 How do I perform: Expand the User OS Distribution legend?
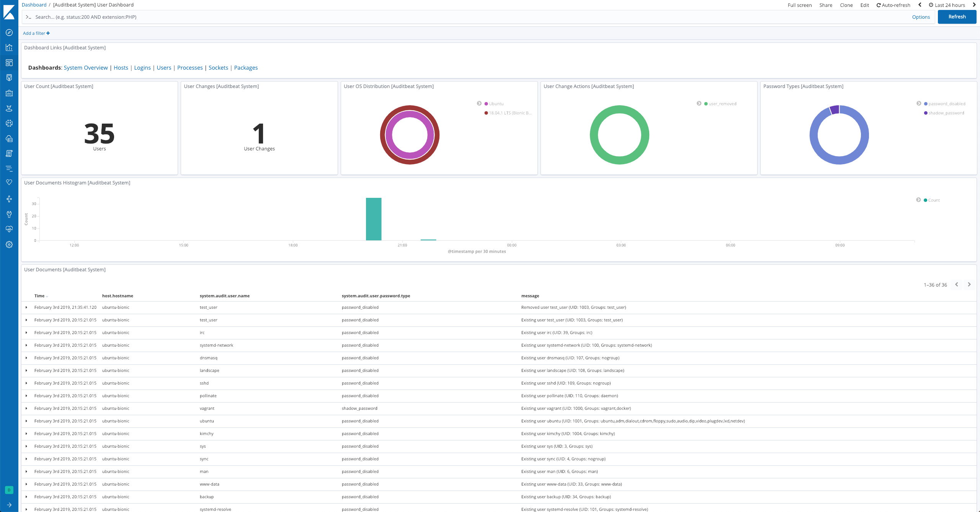pyautogui.click(x=479, y=103)
